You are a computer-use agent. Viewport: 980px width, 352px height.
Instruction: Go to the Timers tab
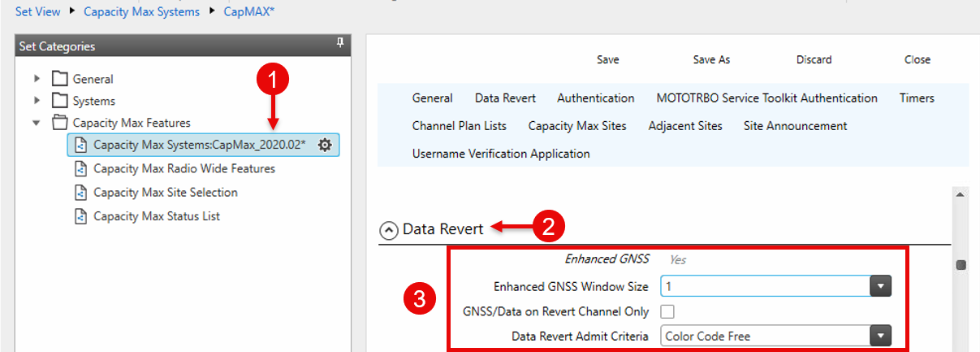[917, 98]
